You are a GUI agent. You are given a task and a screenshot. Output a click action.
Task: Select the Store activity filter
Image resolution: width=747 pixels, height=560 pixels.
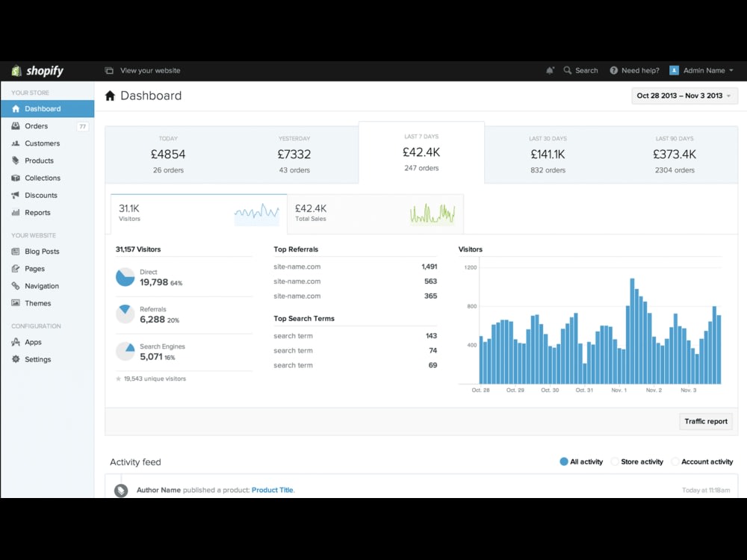tap(637, 461)
